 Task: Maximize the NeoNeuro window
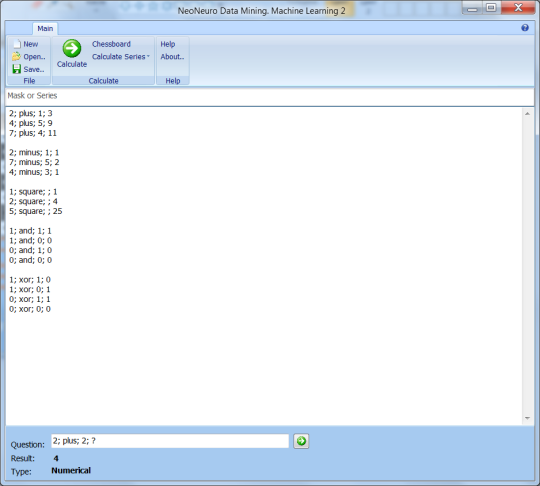tap(491, 8)
